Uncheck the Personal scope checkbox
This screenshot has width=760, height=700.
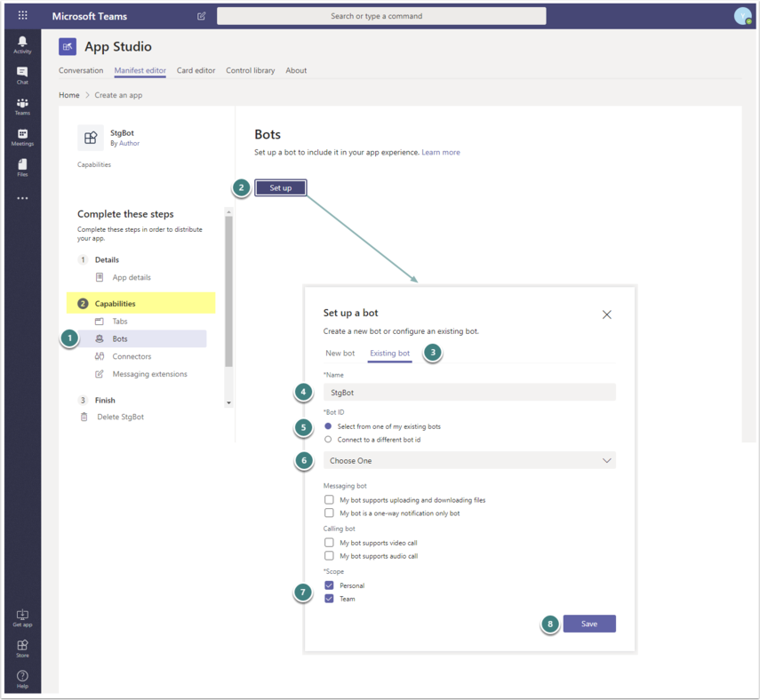pos(329,585)
